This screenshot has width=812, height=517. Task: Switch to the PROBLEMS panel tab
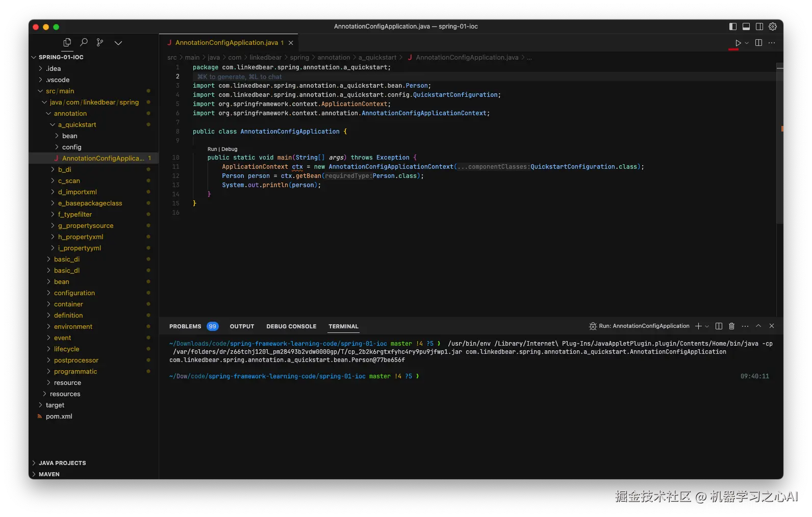coord(185,326)
